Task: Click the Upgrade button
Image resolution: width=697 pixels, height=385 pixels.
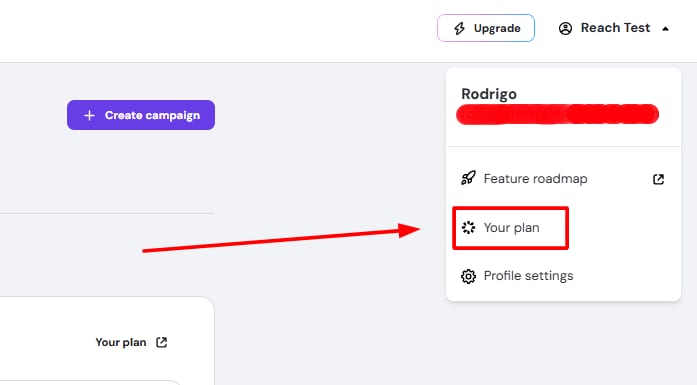Action: [x=486, y=28]
